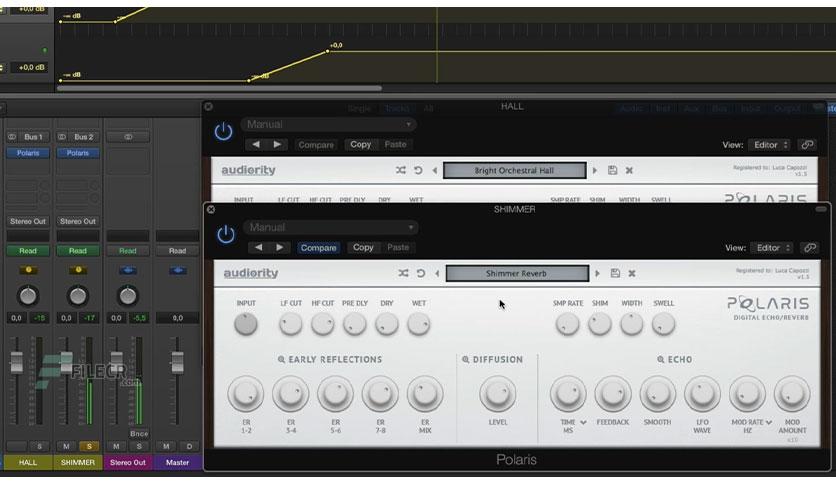Go to previous preset before Shimmer Reverb
Viewport: 836px width, 484px height.
click(x=437, y=273)
